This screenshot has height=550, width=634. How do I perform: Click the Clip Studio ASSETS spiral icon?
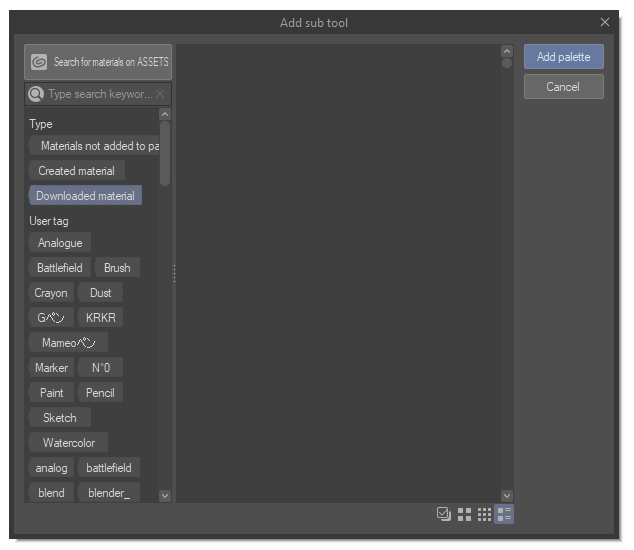click(x=39, y=62)
